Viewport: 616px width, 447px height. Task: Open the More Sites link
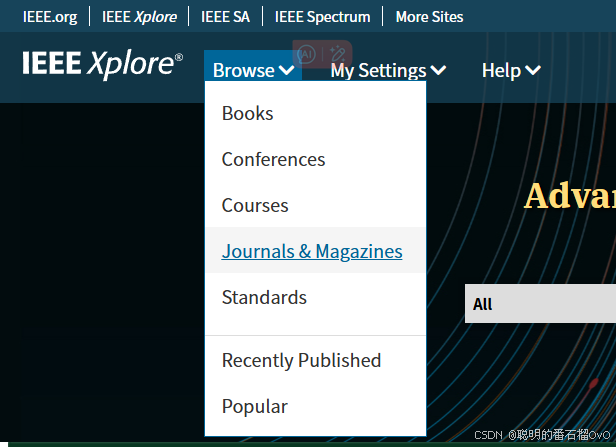pos(429,17)
